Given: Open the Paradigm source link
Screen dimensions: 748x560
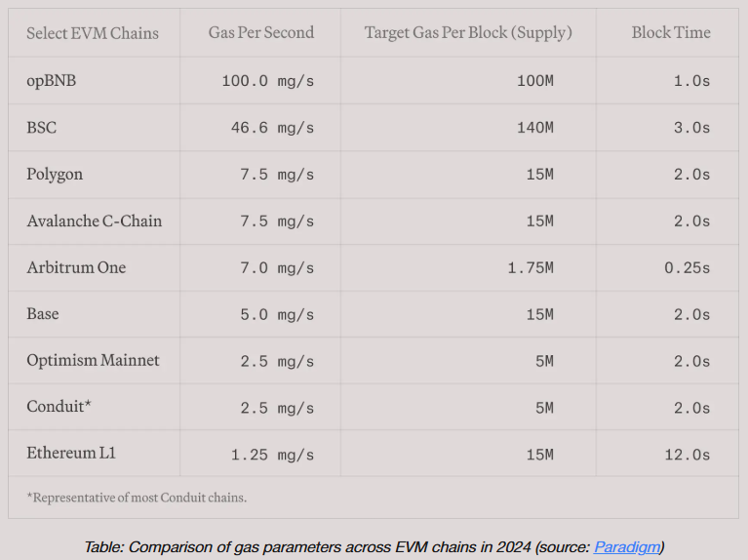Looking at the screenshot, I should 627,547.
